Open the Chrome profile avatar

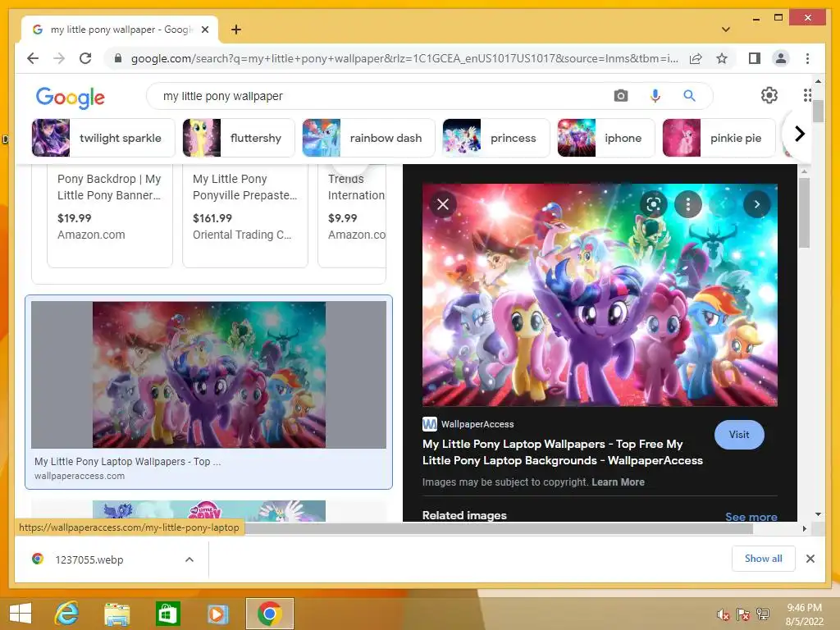pyautogui.click(x=781, y=58)
